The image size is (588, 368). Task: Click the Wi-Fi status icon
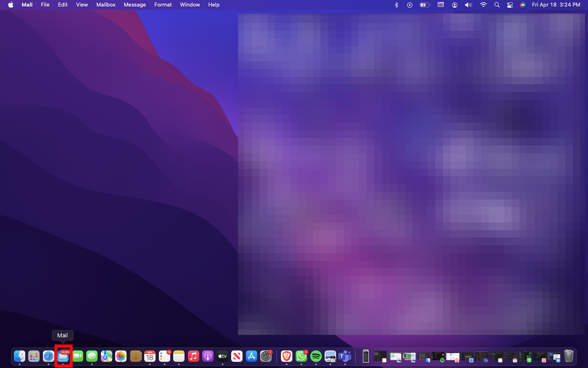click(x=483, y=5)
